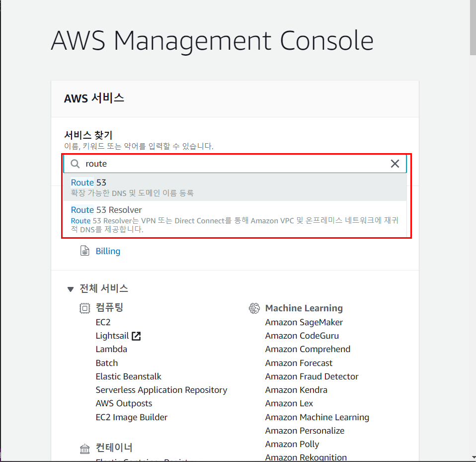Click the 컴퓨팅 category heading
The image size is (476, 462).
(109, 308)
